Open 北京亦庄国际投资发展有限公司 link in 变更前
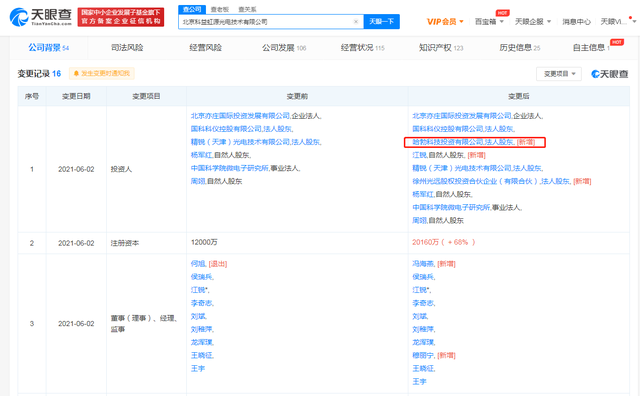640x396 pixels. [x=240, y=116]
